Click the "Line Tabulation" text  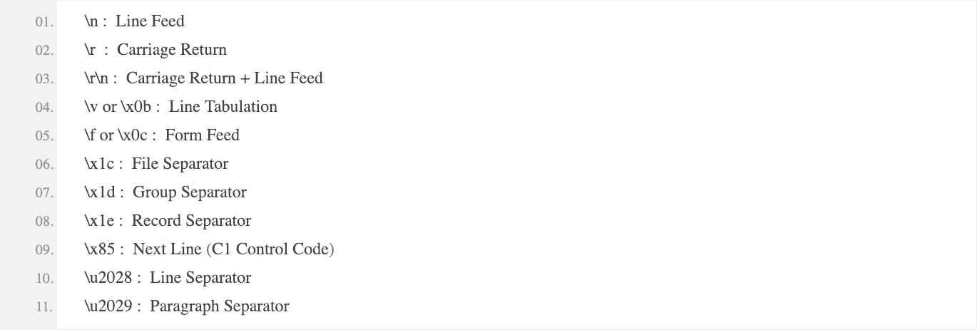[x=223, y=107]
